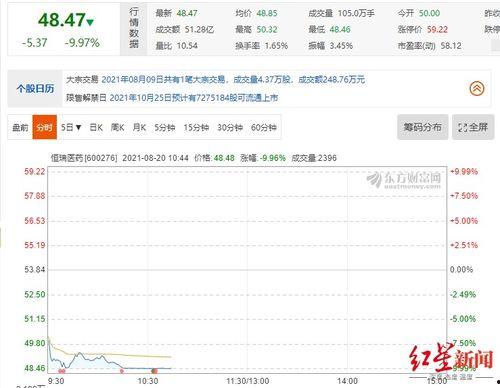This screenshot has width=500, height=388.
Task: Expand the 5日 chart dropdown
Action: click(x=71, y=127)
